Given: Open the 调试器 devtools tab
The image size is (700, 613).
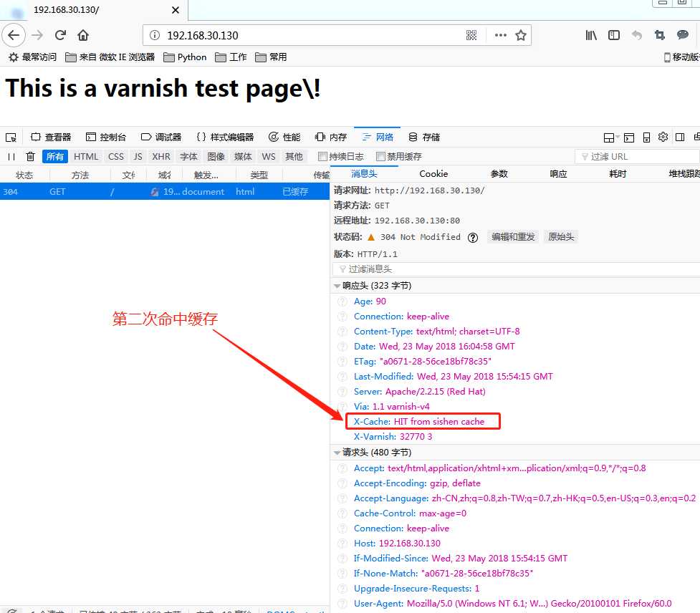Looking at the screenshot, I should pos(162,137).
